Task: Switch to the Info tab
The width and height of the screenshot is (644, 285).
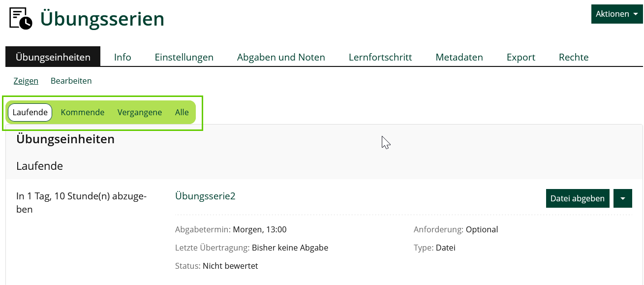Action: click(x=123, y=57)
